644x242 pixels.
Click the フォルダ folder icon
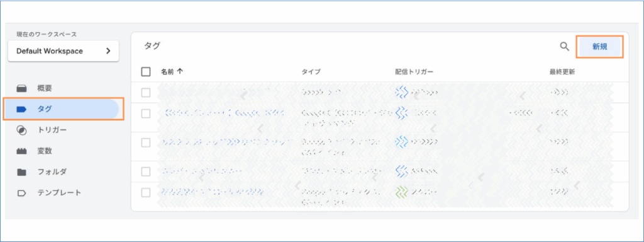click(x=21, y=172)
